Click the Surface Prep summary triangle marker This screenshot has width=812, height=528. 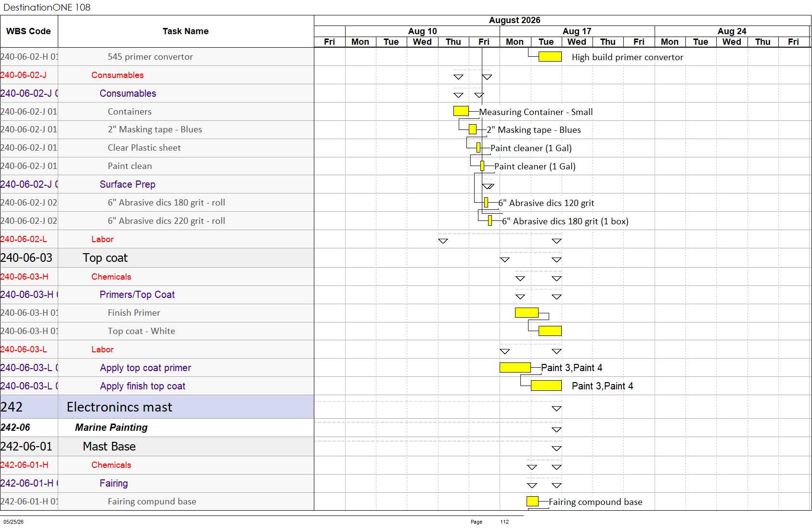pos(488,186)
